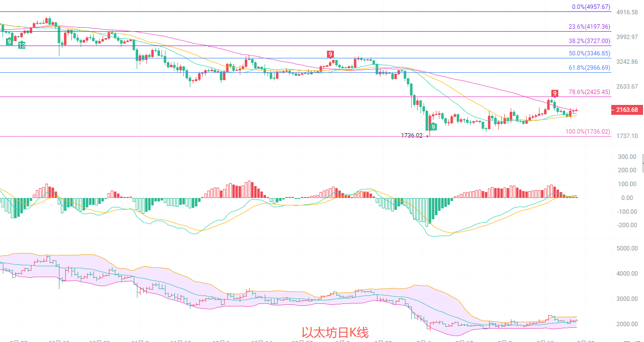Click the green 13 sequence marker
This screenshot has width=644, height=342.
point(22,45)
